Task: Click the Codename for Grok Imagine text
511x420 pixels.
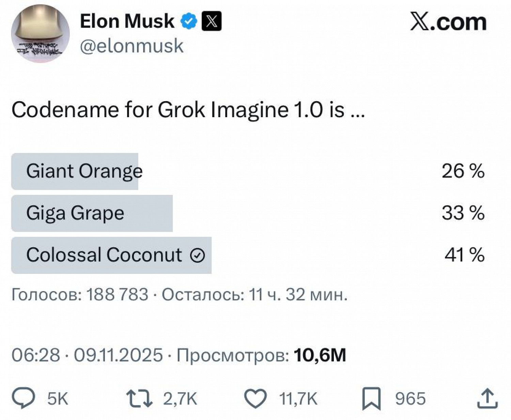Action: [188, 110]
